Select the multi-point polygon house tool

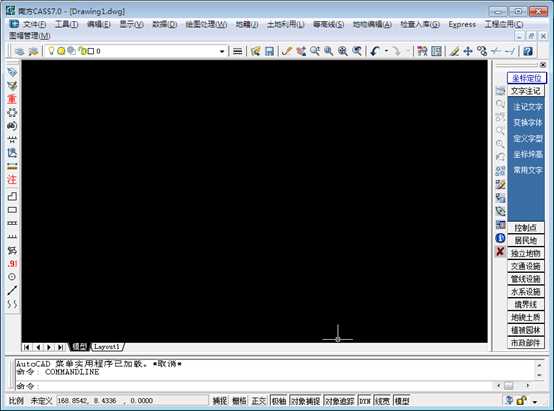click(12, 196)
